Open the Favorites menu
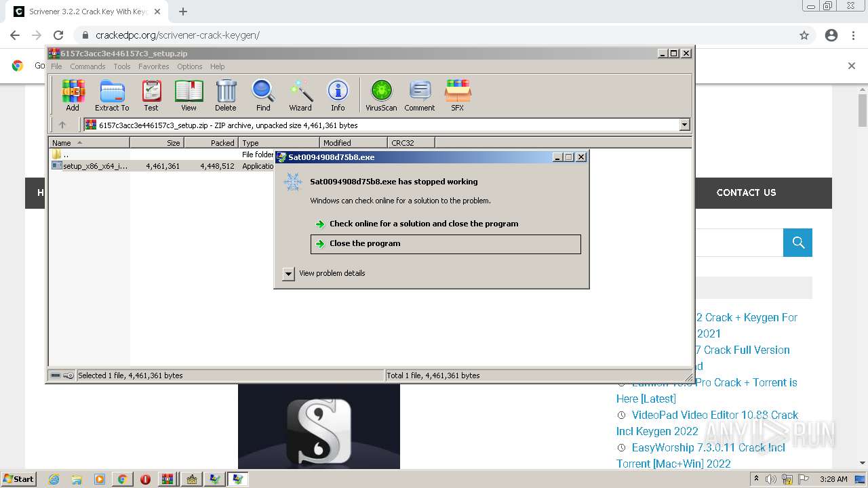Image resolution: width=868 pixels, height=488 pixels. pyautogui.click(x=154, y=66)
